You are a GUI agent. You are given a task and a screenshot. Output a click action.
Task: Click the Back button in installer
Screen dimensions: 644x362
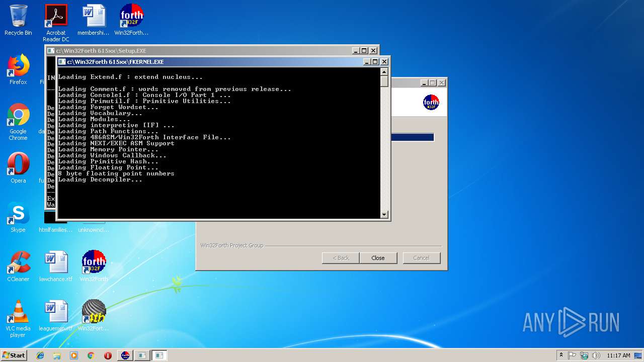(341, 258)
